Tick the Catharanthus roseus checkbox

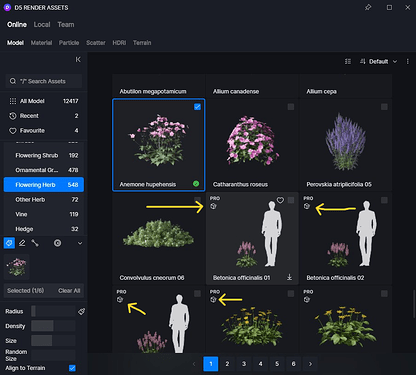click(x=291, y=107)
